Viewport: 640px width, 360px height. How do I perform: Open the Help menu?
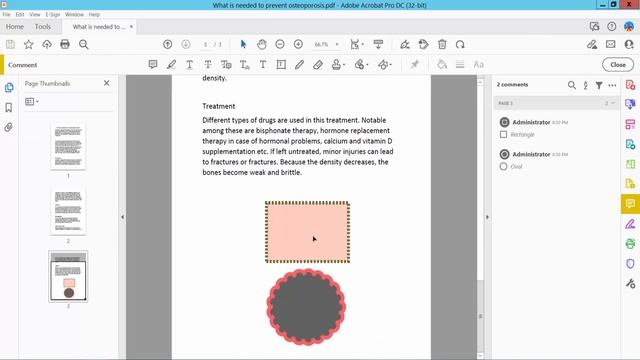pos(94,14)
